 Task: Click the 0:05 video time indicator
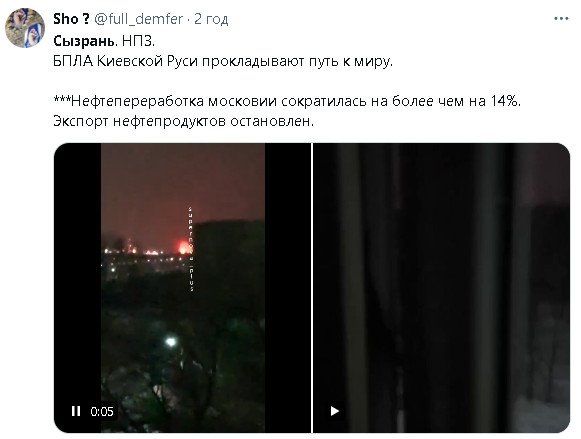coord(102,411)
